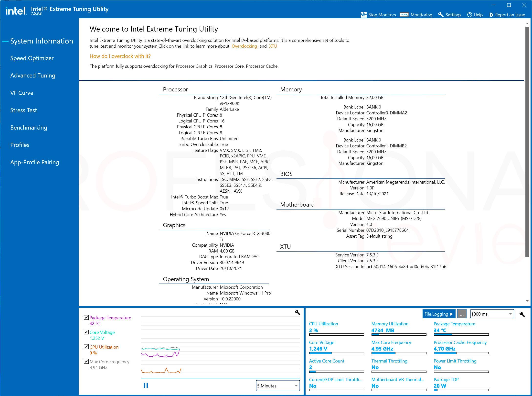Click the brand string 'i9-12900K'
The width and height of the screenshot is (532, 396).
pos(229,103)
